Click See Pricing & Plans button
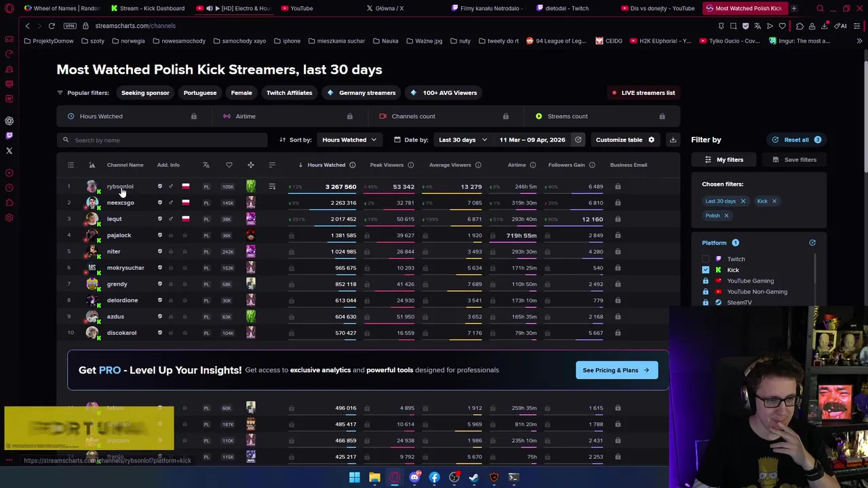 [616, 370]
